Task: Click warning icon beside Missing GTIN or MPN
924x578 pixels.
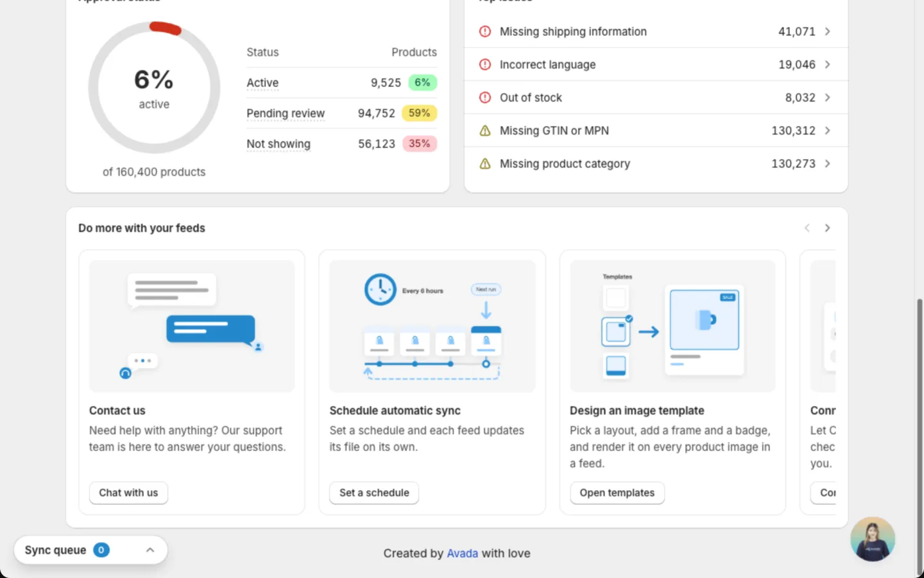Action: (x=485, y=130)
